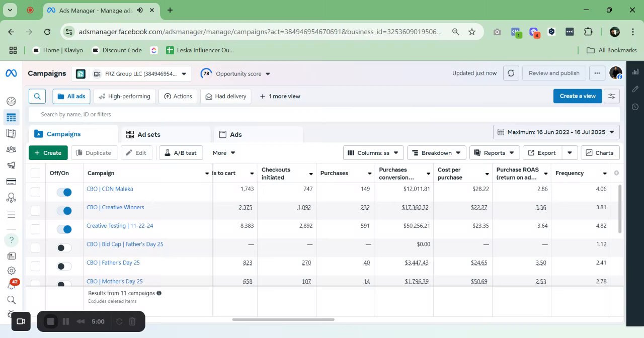This screenshot has width=644, height=338.
Task: Click the blue search button beside All ads
Action: [x=37, y=96]
